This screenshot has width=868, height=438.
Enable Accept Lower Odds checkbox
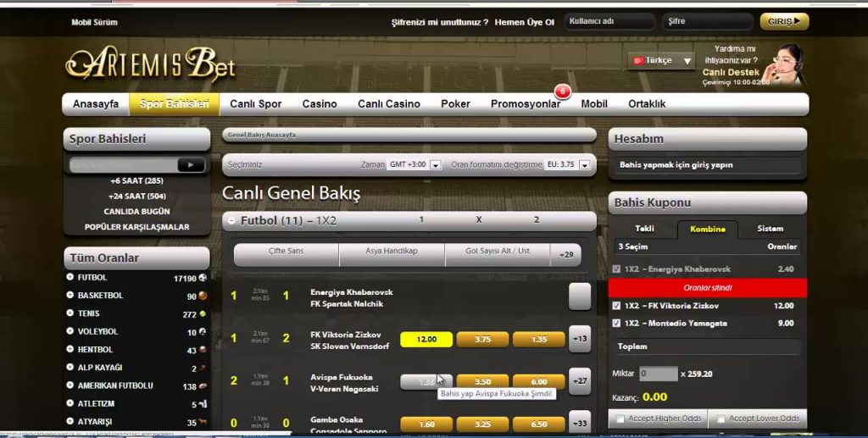(x=721, y=419)
